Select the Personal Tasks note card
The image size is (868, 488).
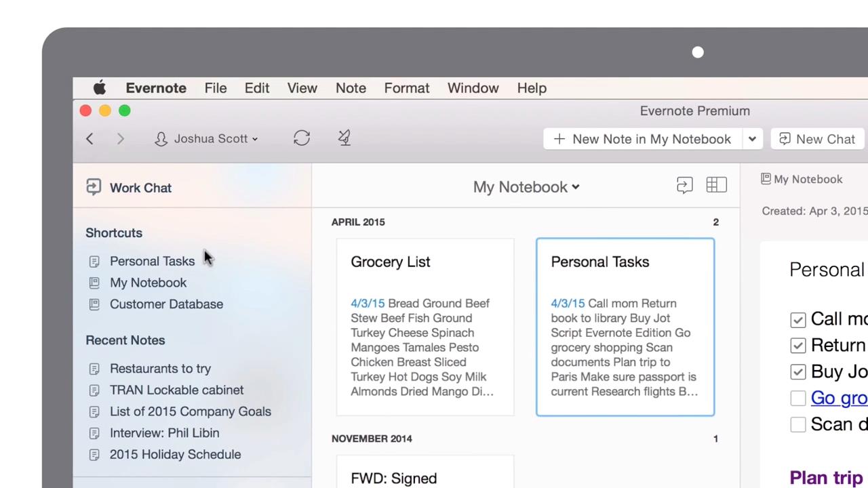pyautogui.click(x=625, y=327)
